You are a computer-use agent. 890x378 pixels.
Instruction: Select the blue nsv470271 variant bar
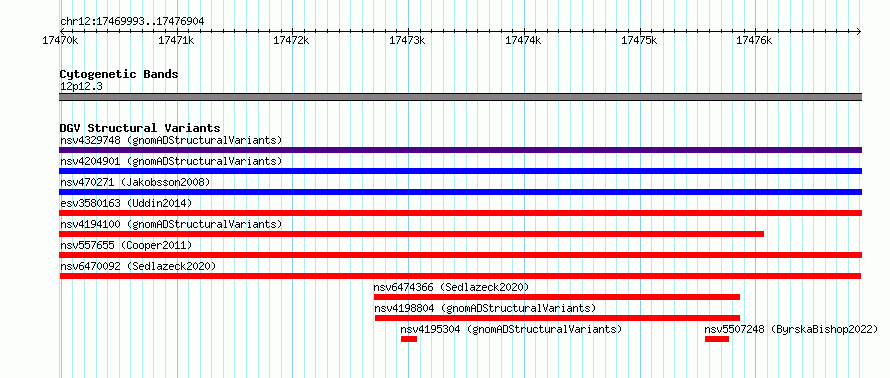point(460,192)
